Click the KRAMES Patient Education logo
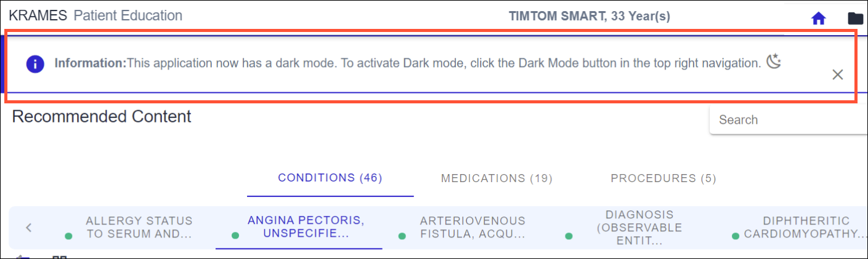 95,16
